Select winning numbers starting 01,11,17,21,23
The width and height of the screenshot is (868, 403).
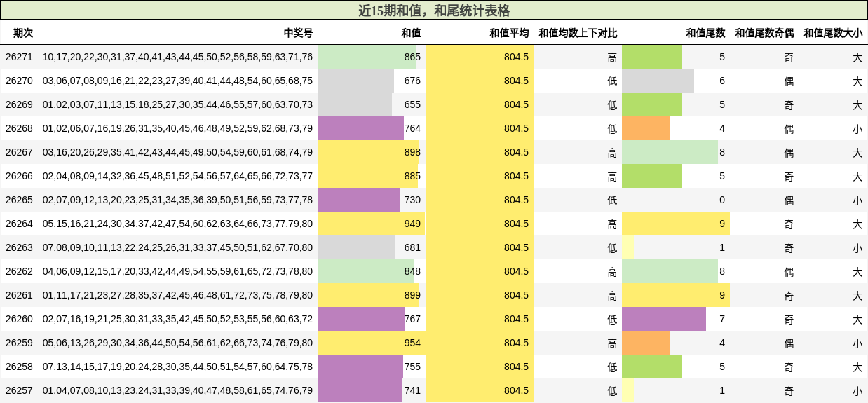[x=177, y=295]
